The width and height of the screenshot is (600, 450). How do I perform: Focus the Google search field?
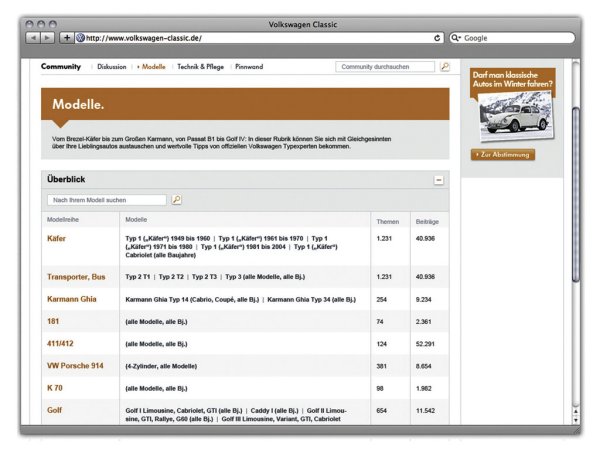click(x=512, y=38)
